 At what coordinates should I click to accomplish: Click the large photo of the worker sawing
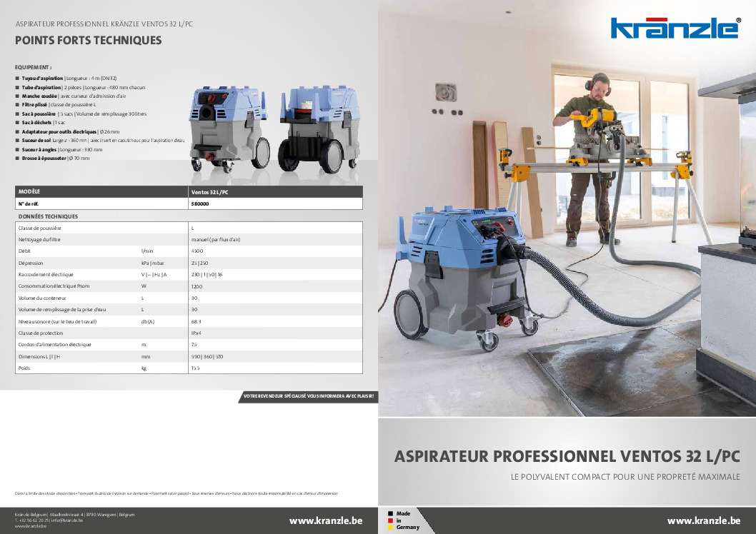(x=567, y=208)
